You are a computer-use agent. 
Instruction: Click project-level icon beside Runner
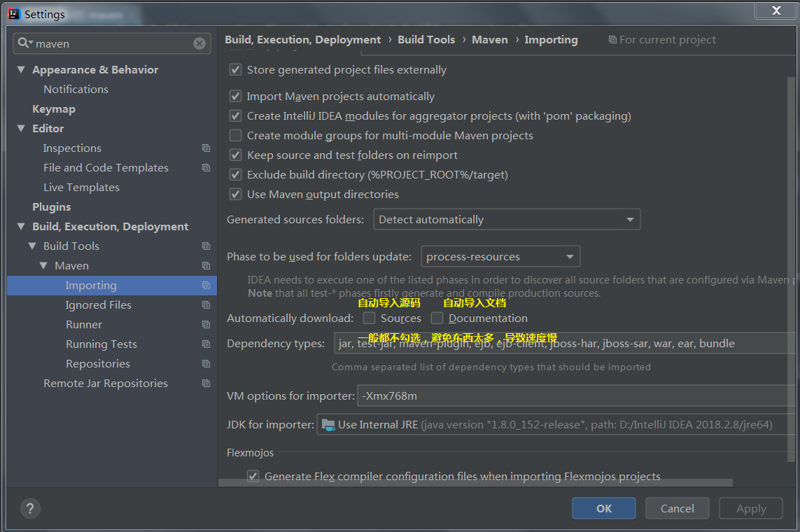(x=206, y=324)
